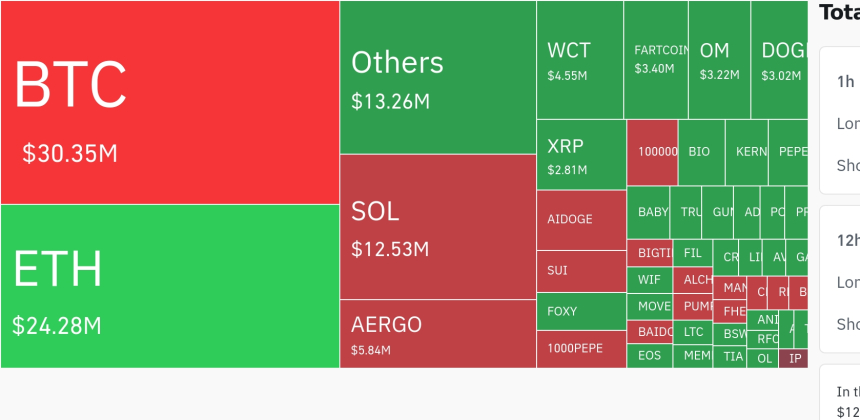Click the red BTC $30.35M tile

pyautogui.click(x=170, y=102)
